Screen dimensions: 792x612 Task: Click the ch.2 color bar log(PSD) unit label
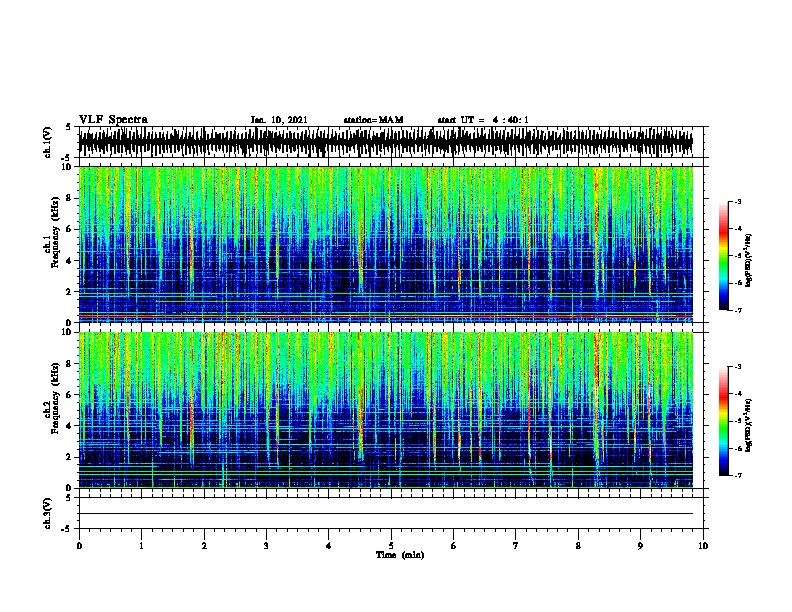[748, 425]
